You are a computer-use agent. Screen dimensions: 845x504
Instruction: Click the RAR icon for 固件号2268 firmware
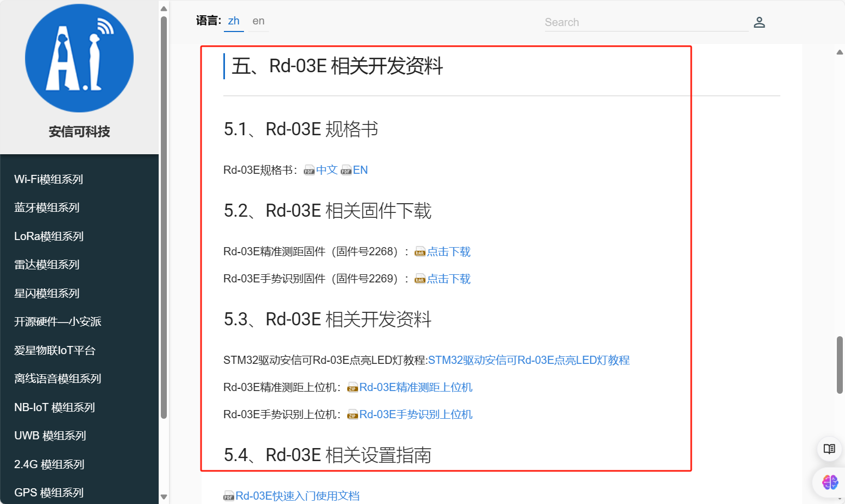pyautogui.click(x=420, y=251)
